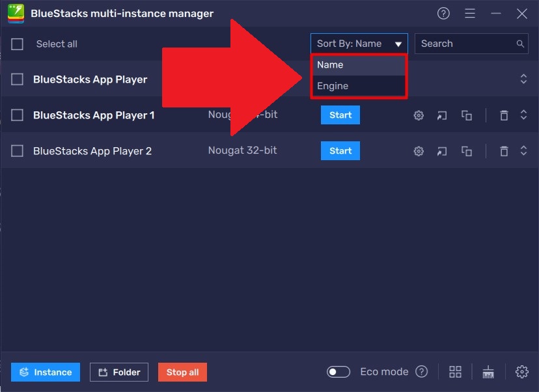The height and width of the screenshot is (392, 539).
Task: Click the BlueStacks App Player 1 name
Action: tap(94, 115)
